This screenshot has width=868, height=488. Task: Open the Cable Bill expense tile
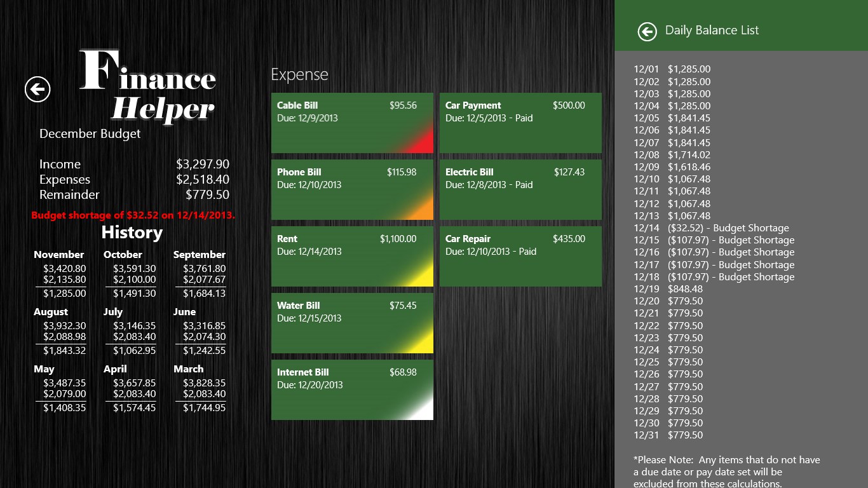[352, 123]
